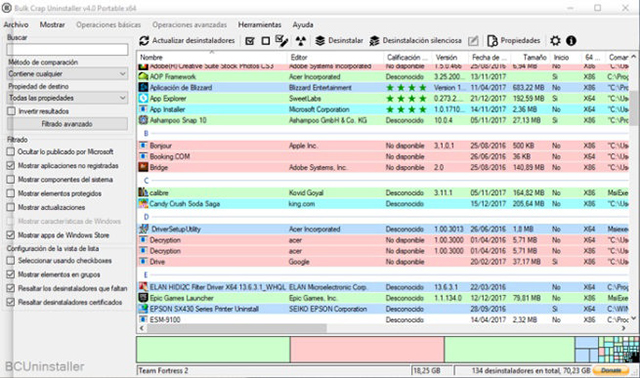Toggle Mostrar apps de Windows Store checkbox
The width and height of the screenshot is (640, 378).
click(11, 235)
